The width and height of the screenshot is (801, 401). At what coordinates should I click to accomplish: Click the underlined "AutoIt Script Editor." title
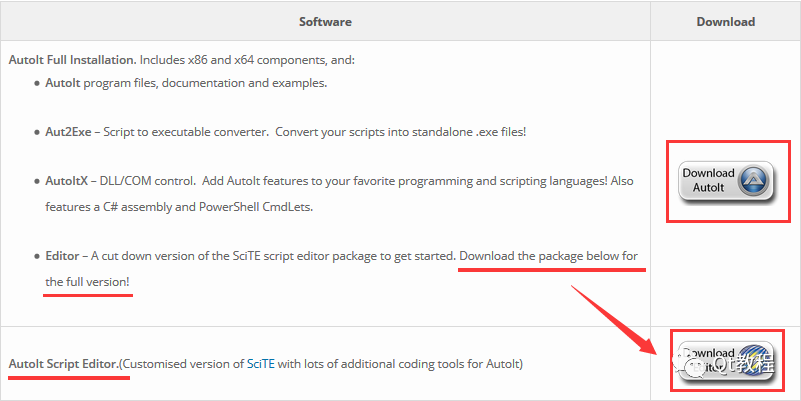63,363
